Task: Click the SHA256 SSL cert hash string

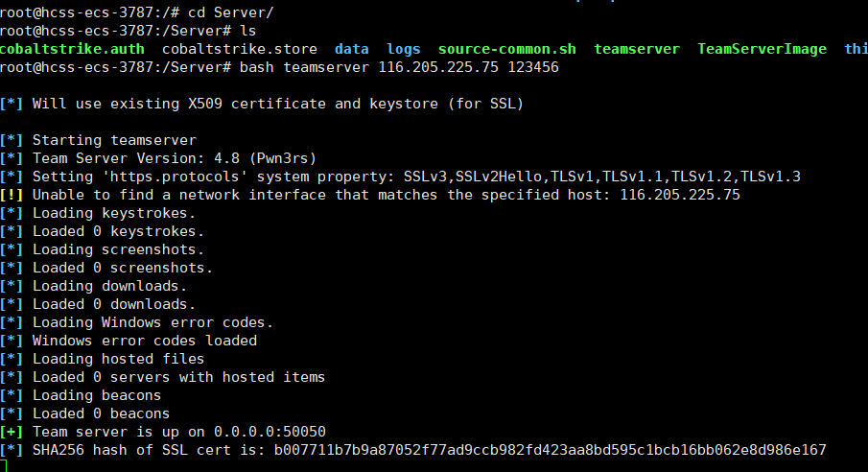Action: (x=551, y=450)
